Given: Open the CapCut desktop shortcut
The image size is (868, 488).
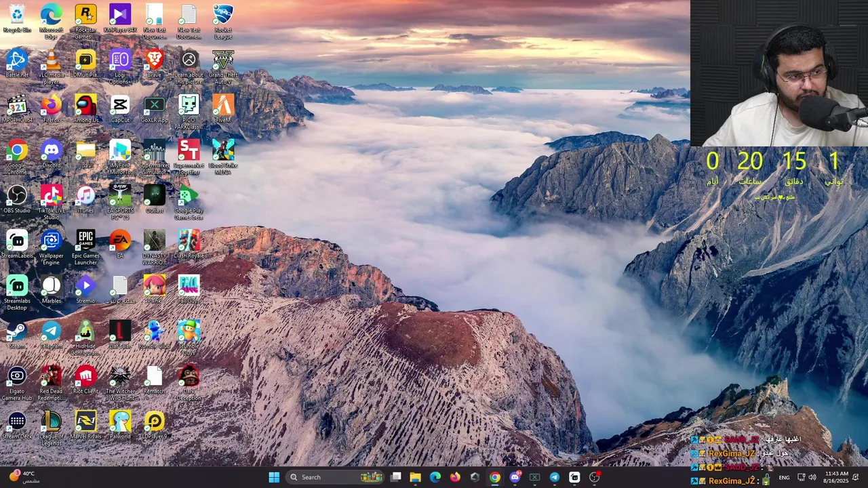Looking at the screenshot, I should 120,109.
